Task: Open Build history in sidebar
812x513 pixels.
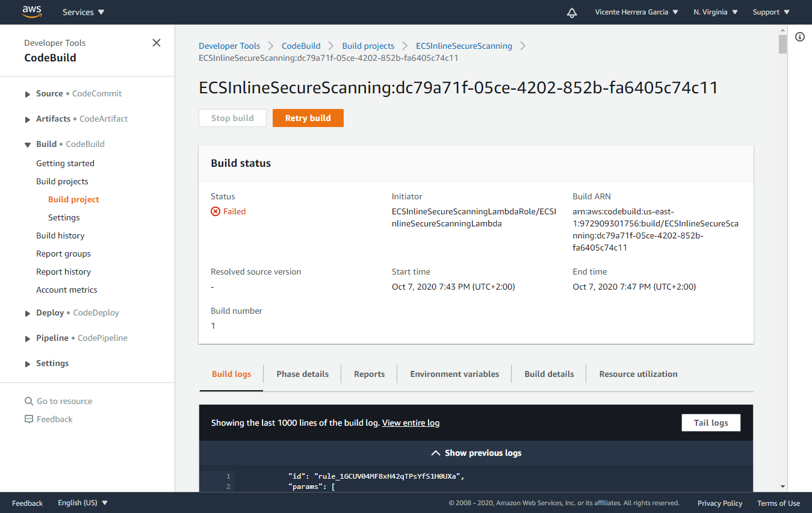Action: (x=60, y=235)
